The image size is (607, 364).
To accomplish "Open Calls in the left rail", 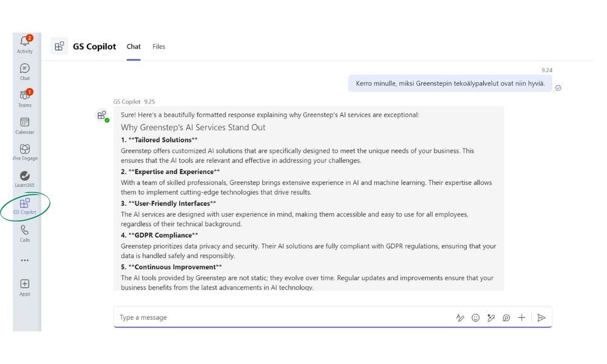I will pyautogui.click(x=25, y=233).
